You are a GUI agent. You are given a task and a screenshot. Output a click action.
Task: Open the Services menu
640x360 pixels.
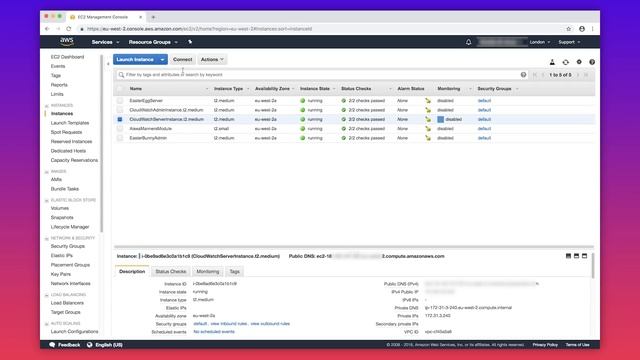pos(105,42)
